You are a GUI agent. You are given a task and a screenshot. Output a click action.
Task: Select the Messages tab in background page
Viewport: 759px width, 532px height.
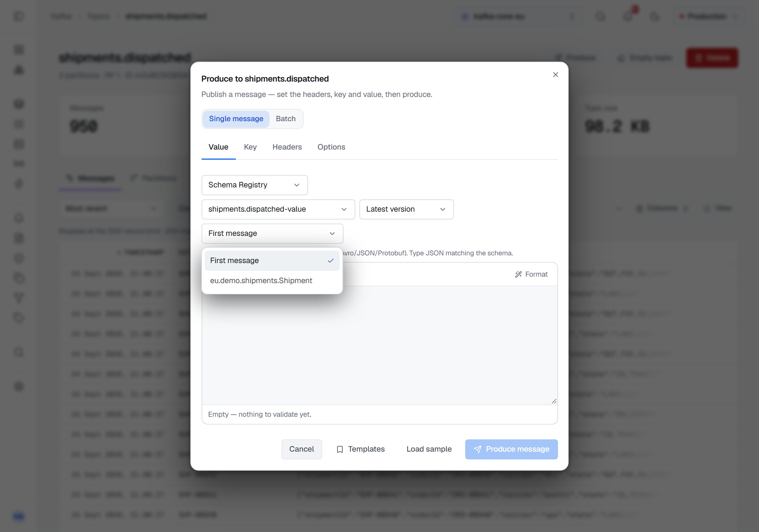90,179
